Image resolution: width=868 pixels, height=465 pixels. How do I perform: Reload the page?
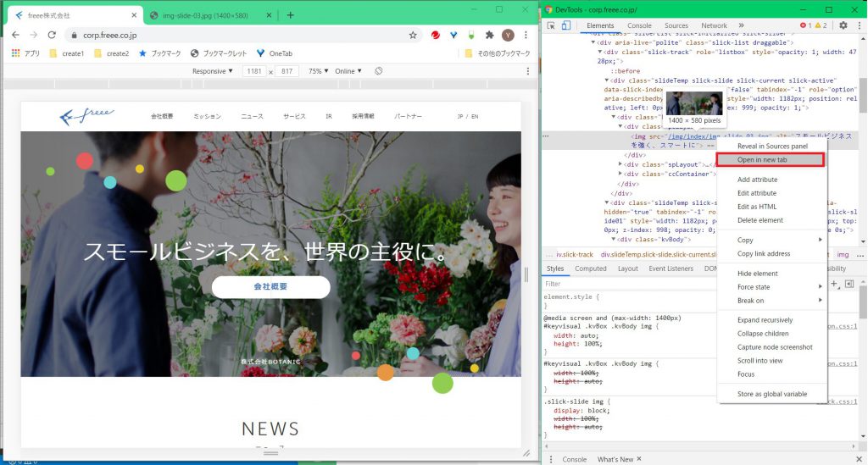click(x=52, y=35)
